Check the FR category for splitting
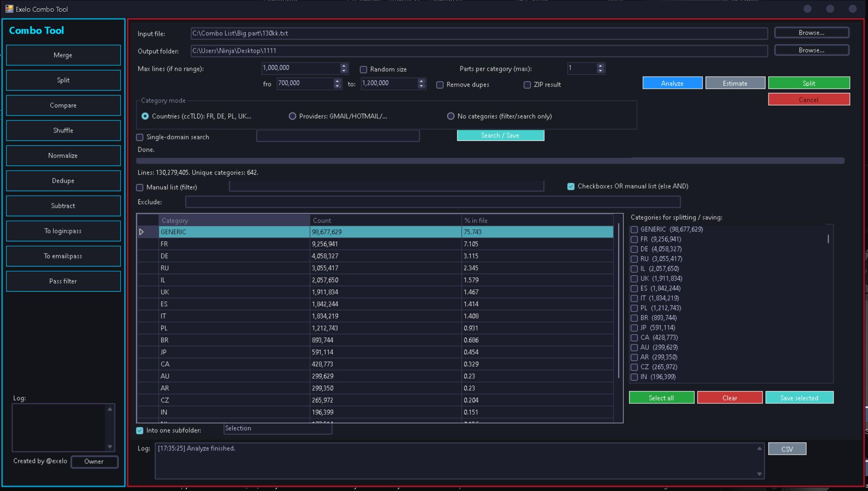The width and height of the screenshot is (868, 491). pos(634,239)
